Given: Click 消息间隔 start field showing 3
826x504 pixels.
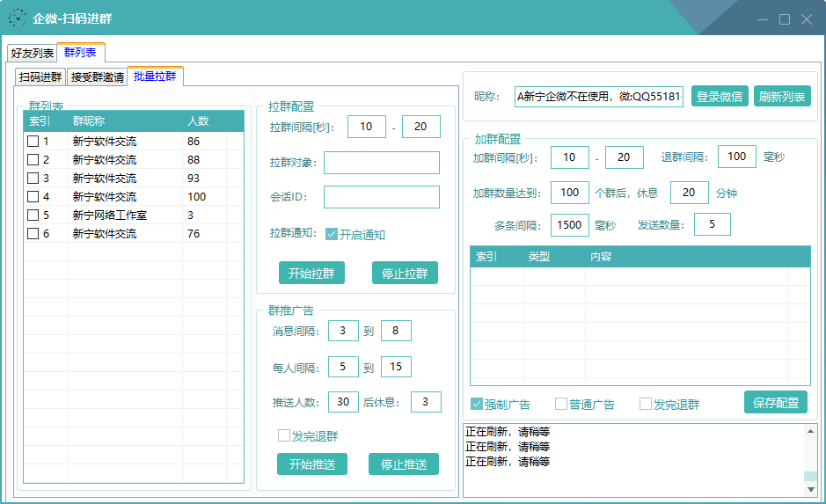Looking at the screenshot, I should tap(343, 331).
